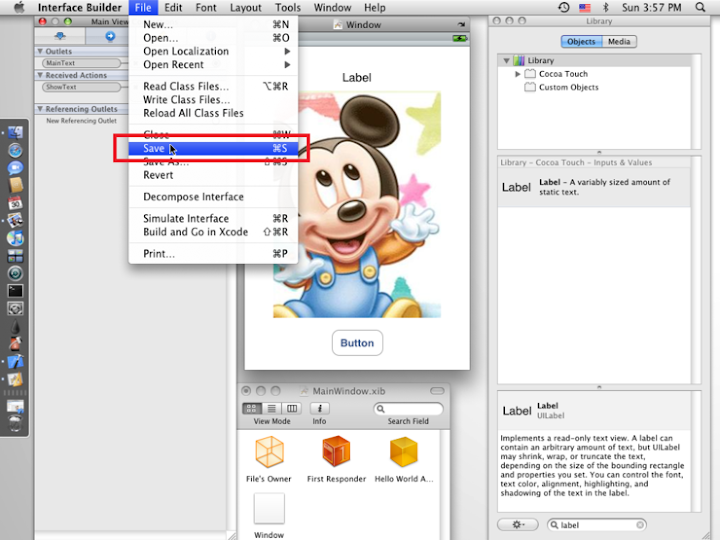The image size is (720, 540).
Task: Collapse the Received Actions section
Action: [x=40, y=75]
